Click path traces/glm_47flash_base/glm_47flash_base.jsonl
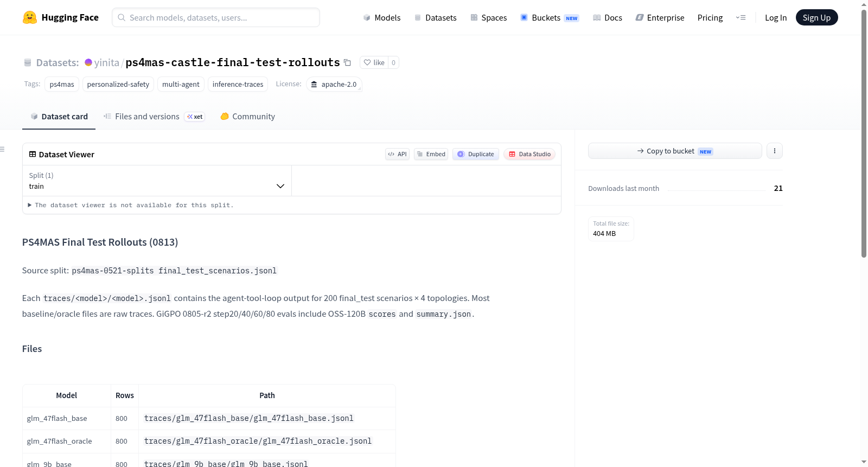This screenshot has height=467, width=868. [x=249, y=418]
